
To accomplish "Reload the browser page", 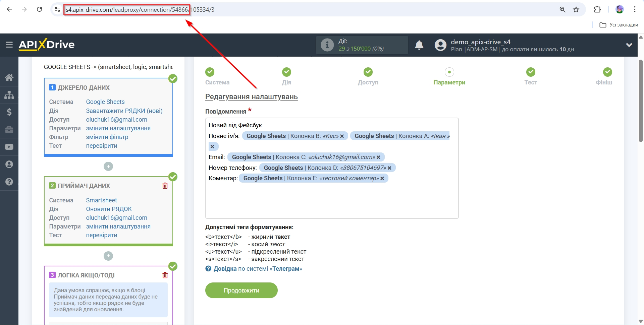I will click(39, 9).
